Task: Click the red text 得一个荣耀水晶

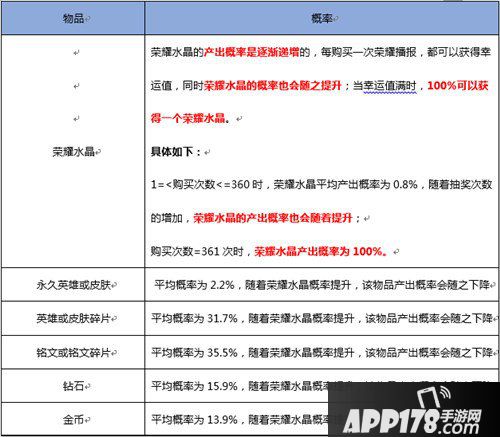Action: tap(188, 118)
